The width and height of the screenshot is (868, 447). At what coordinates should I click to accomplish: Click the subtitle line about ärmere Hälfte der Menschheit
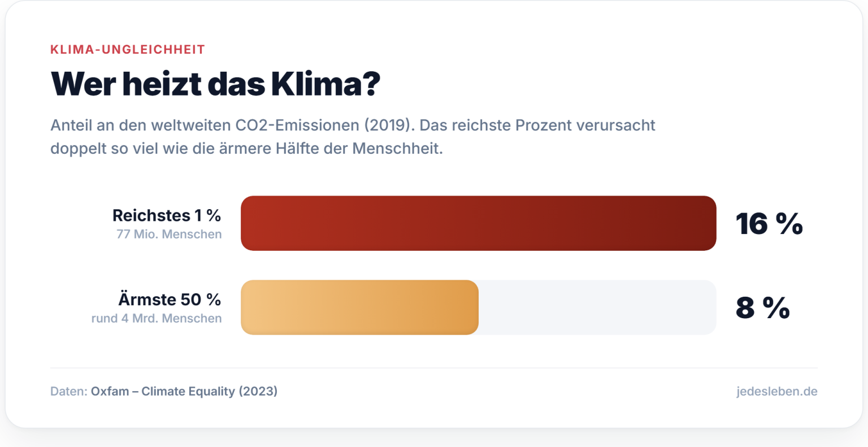coord(246,148)
